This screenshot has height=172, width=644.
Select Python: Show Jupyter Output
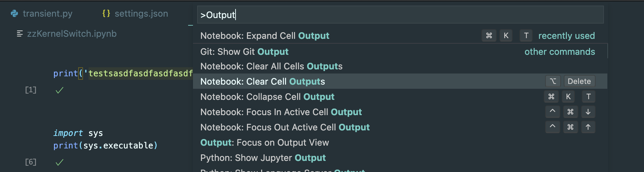pos(263,158)
